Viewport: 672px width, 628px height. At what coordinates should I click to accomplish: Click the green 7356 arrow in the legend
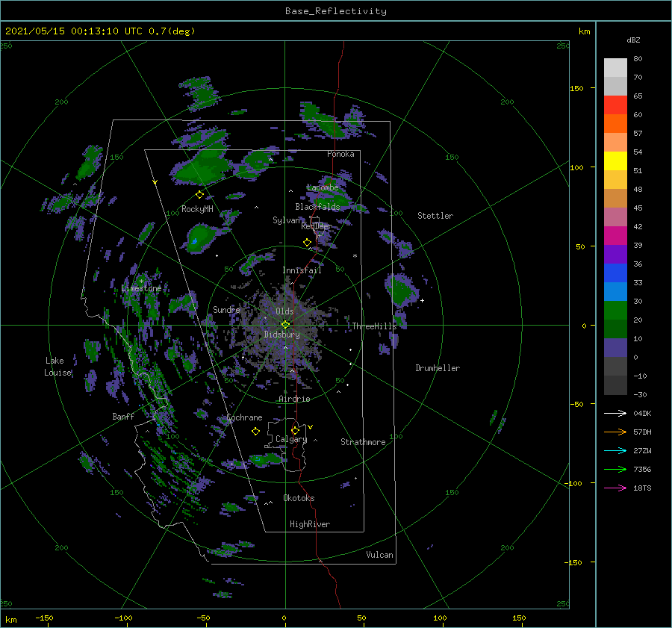click(x=615, y=470)
